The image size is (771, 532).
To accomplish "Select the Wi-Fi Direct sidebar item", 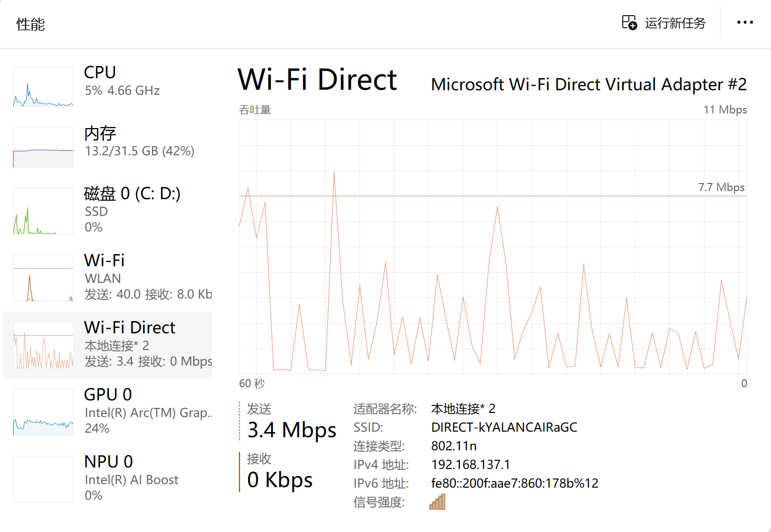I will coord(107,345).
